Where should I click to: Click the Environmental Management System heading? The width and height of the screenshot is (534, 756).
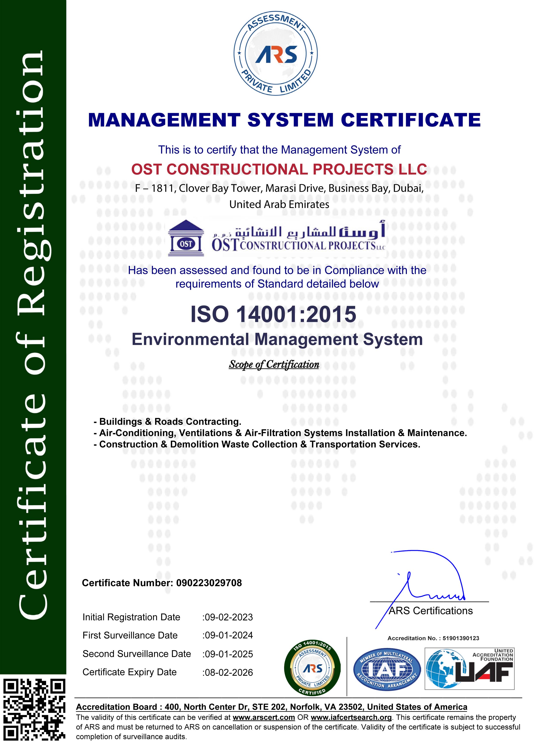click(277, 339)
